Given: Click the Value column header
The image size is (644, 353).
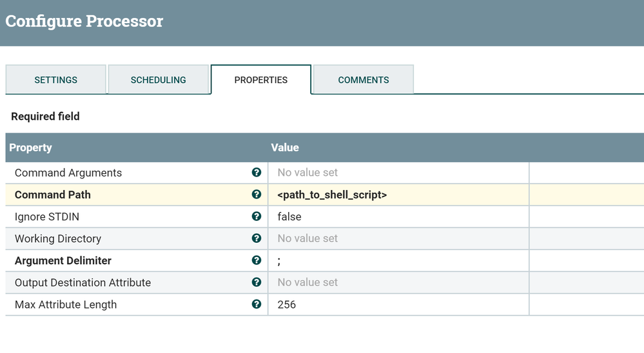Looking at the screenshot, I should coord(285,148).
